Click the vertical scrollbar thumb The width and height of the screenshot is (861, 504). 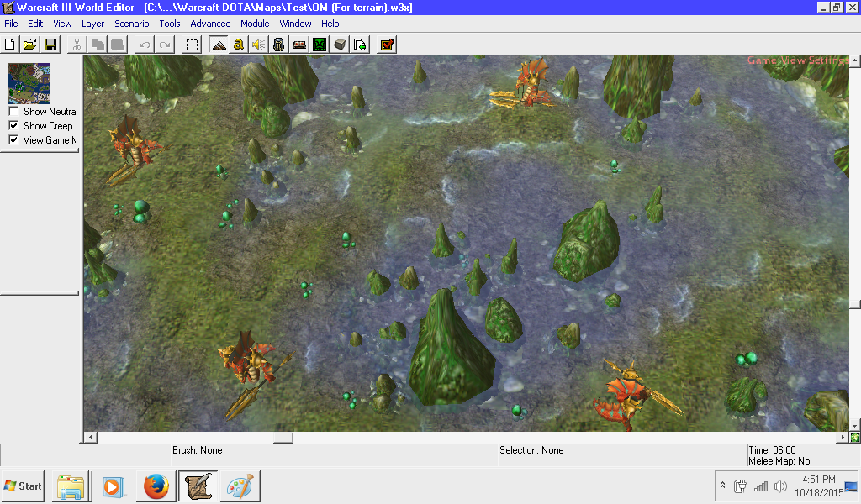pyautogui.click(x=854, y=304)
